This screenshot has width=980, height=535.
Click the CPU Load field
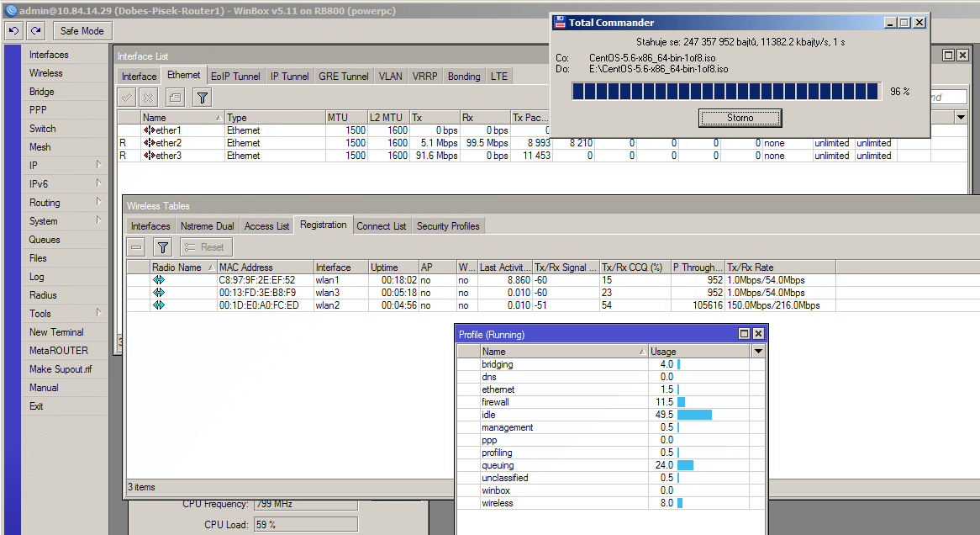[x=306, y=524]
